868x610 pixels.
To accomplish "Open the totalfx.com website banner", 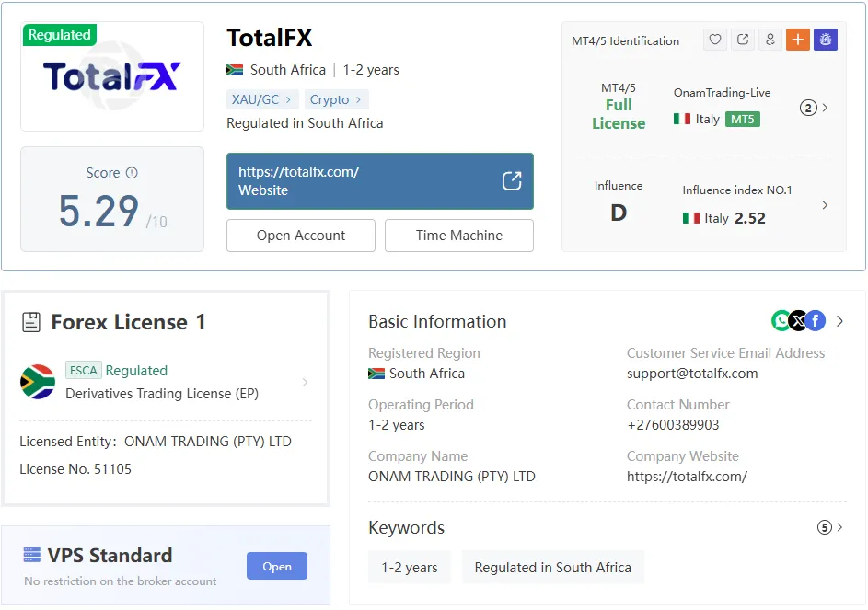I will (x=380, y=181).
